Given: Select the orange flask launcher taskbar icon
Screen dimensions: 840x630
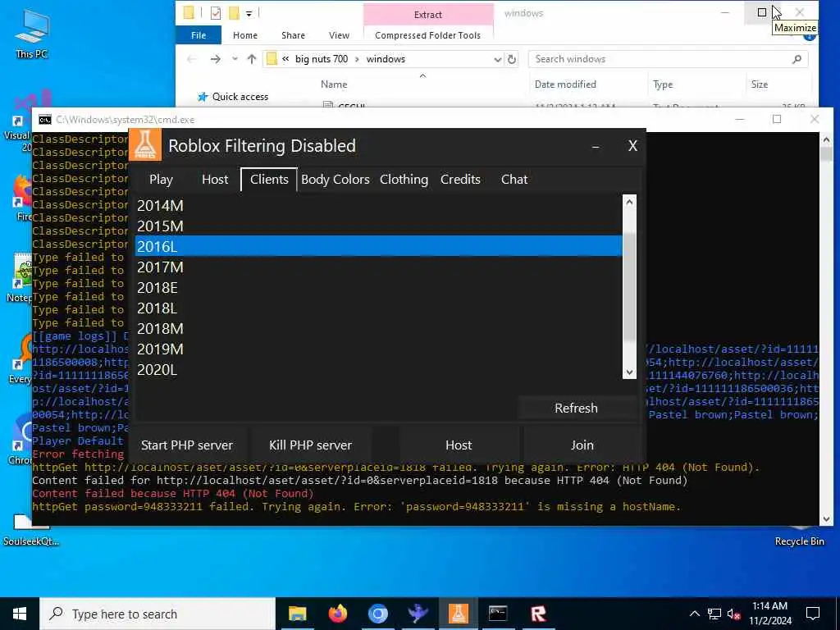Looking at the screenshot, I should point(458,614).
